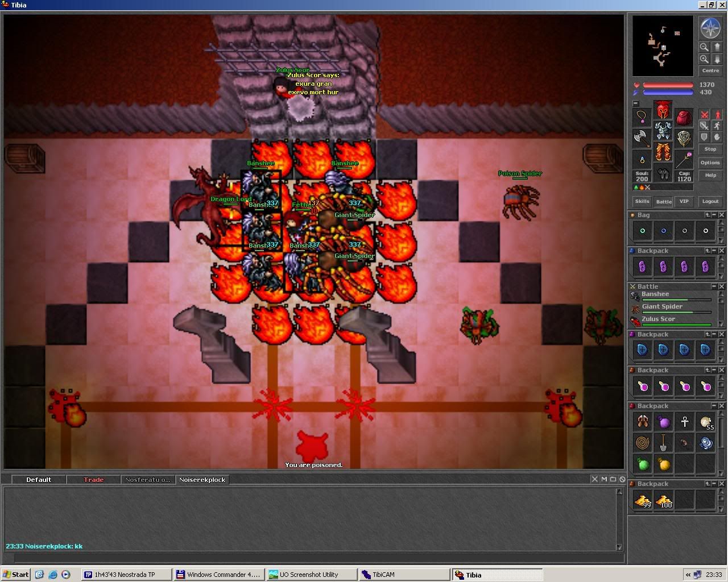This screenshot has width=728, height=582.
Task: Toggle stand while fighting mode
Action: tap(717, 115)
